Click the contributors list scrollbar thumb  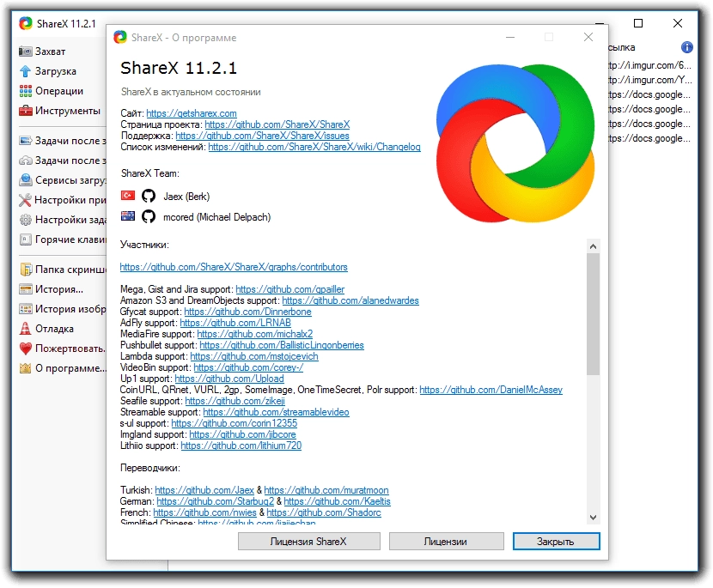point(593,314)
